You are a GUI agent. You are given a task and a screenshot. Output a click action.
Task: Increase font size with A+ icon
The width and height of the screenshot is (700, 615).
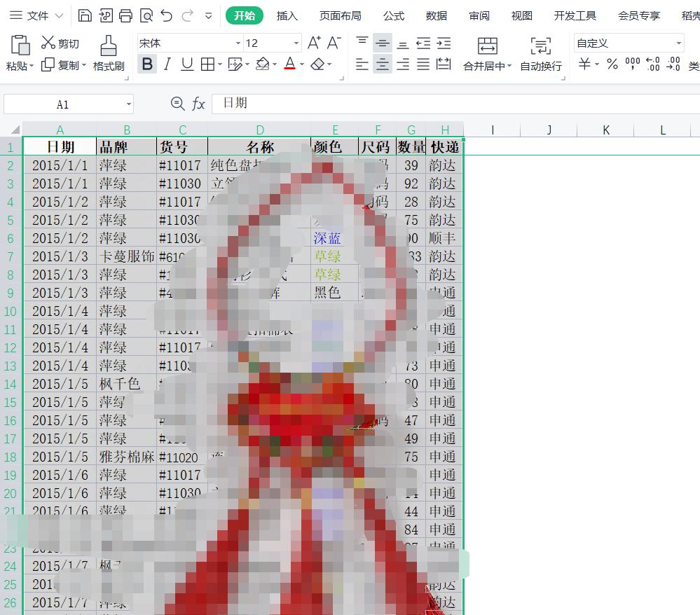(315, 43)
